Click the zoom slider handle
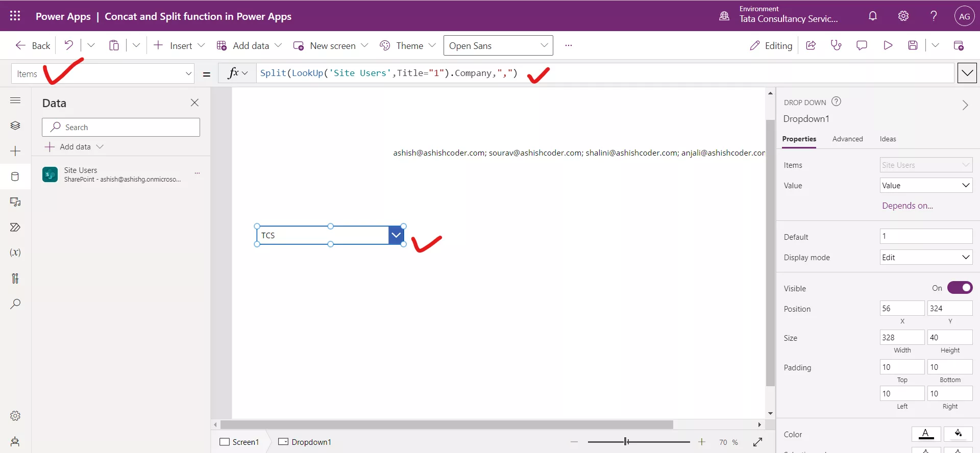The height and width of the screenshot is (453, 980). coord(626,442)
